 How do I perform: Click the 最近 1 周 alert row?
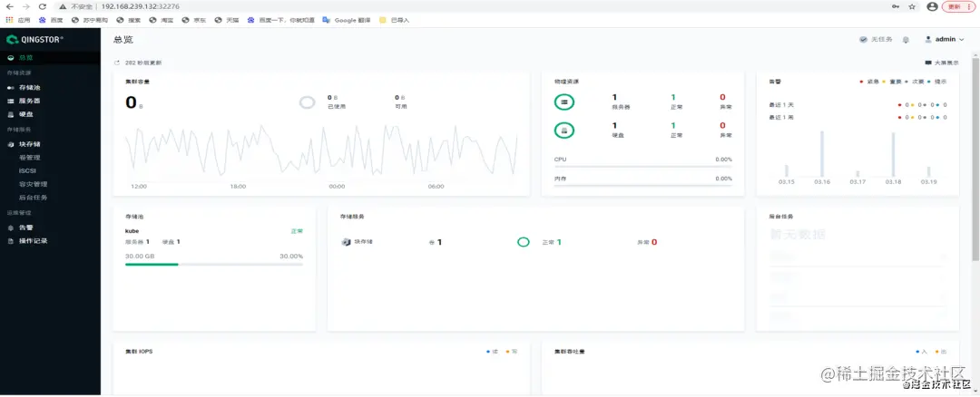click(857, 117)
